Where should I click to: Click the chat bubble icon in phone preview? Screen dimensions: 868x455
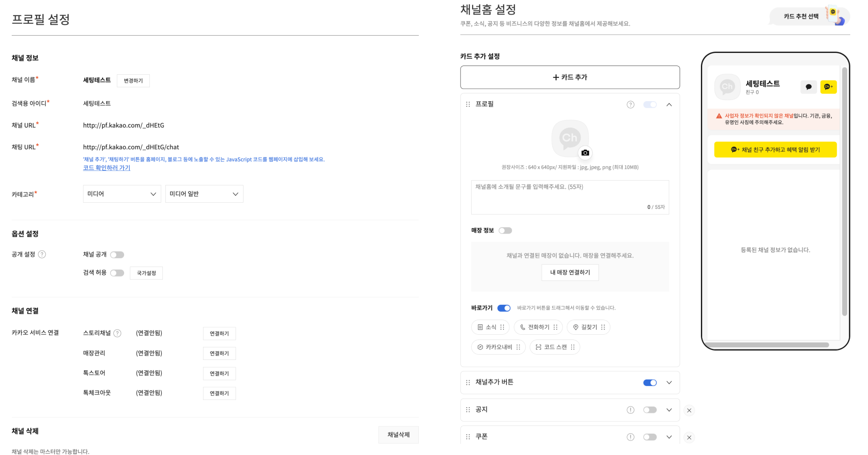(x=809, y=87)
